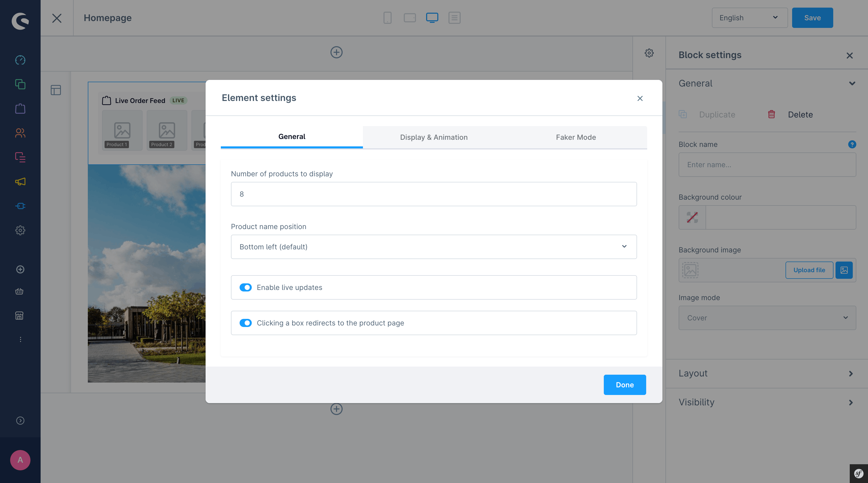Switch to Display & Animation tab

tap(434, 137)
